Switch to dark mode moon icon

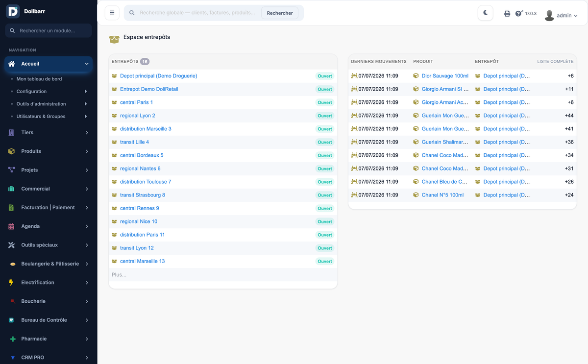pos(486,13)
